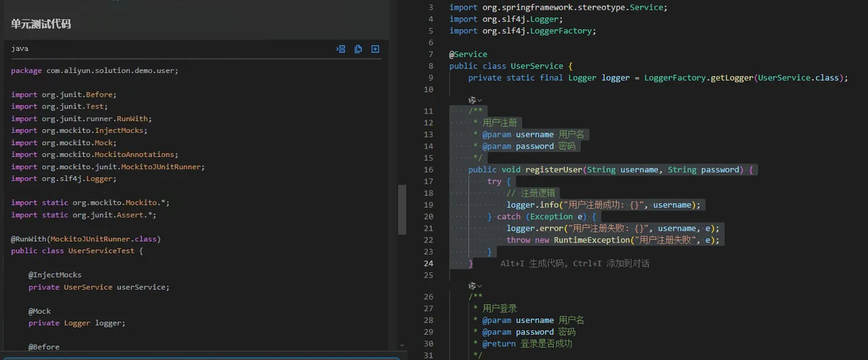This screenshot has width=868, height=360.
Task: Click 'import org.junit.Test' in test code
Action: [60, 107]
